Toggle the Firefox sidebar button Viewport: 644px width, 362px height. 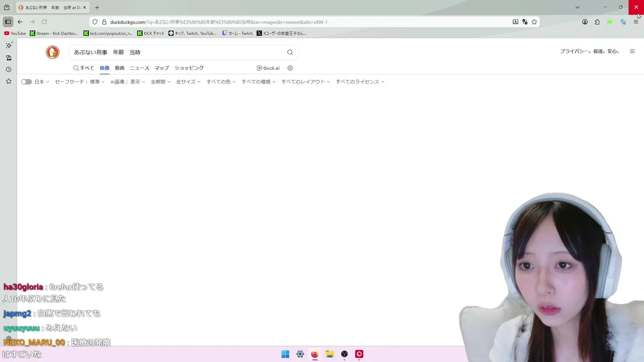[x=8, y=22]
